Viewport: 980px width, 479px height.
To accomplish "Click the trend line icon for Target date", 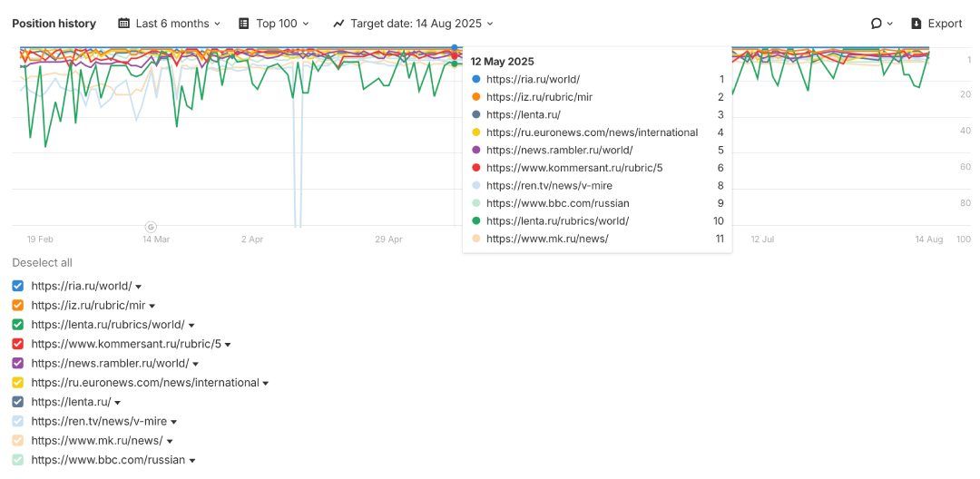I will [x=338, y=24].
